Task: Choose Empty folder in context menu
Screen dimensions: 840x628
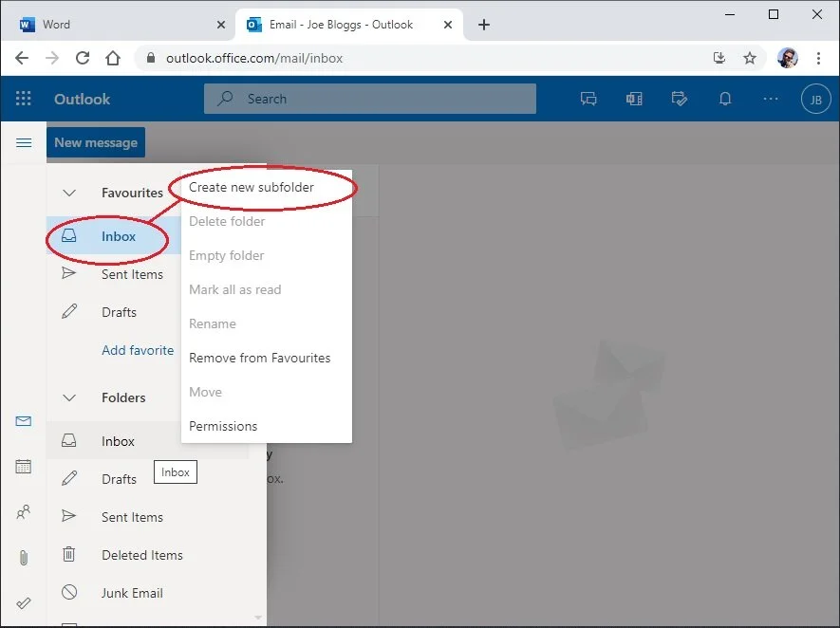Action: 267,255
